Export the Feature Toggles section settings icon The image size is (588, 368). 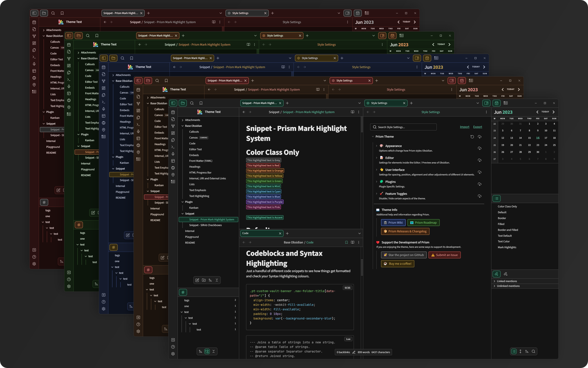tap(479, 196)
